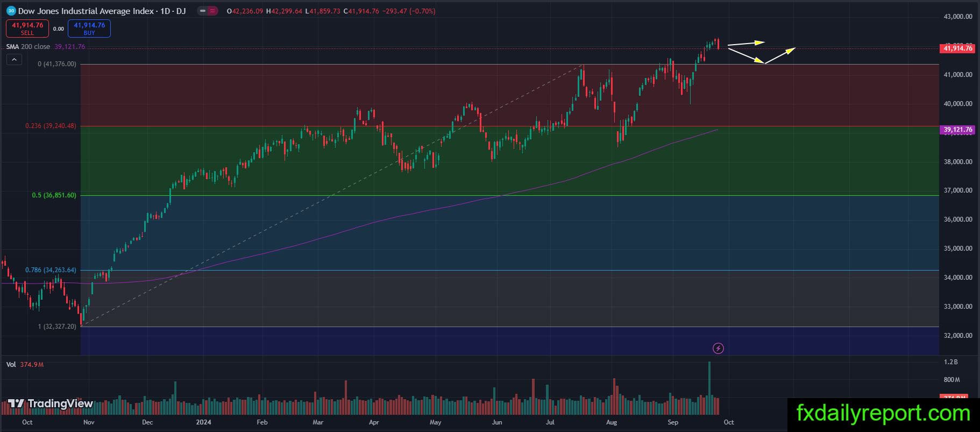Screen dimensions: 980x432
Task: Click the 40,000.00 price axis label
Action: tap(958, 104)
